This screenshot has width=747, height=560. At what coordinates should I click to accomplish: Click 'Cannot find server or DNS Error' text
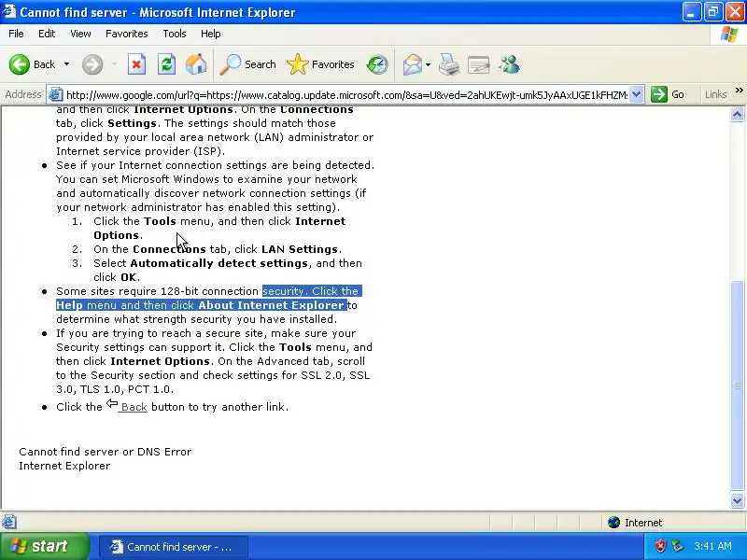pos(106,452)
